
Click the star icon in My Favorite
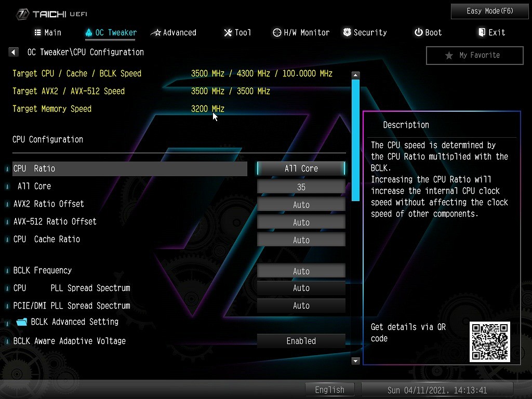[449, 55]
